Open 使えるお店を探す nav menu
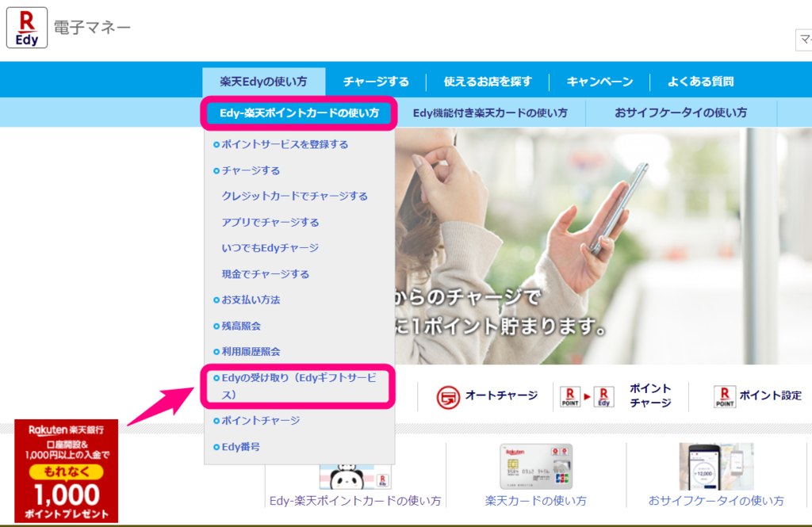Screen dimensions: 812x527 488,82
